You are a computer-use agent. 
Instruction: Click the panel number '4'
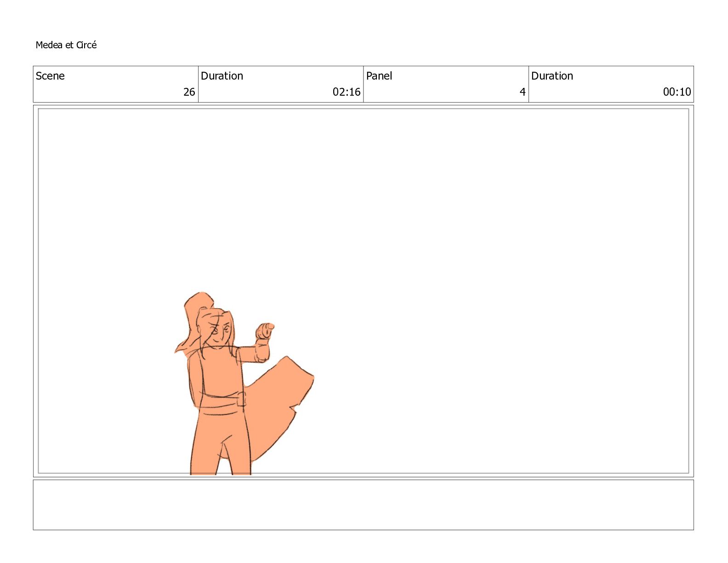tap(523, 92)
